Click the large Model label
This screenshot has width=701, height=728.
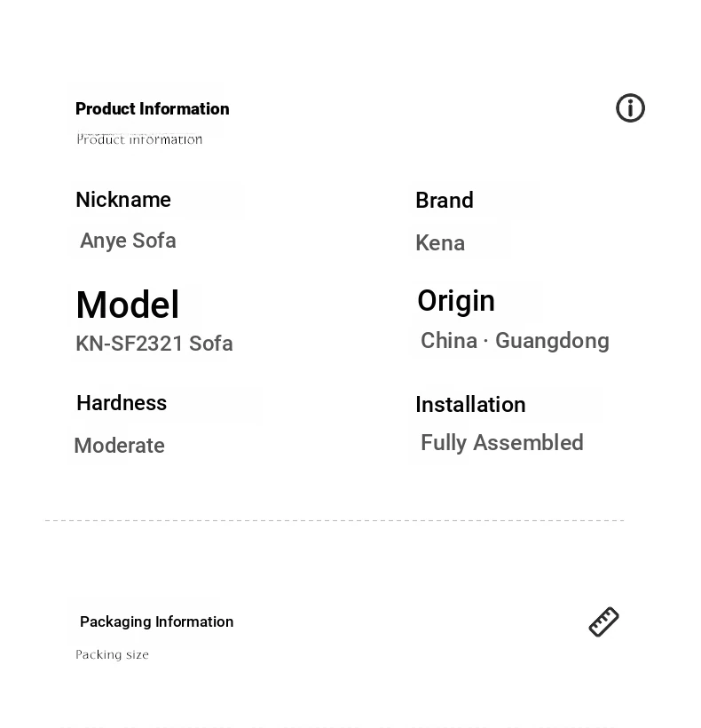point(128,305)
